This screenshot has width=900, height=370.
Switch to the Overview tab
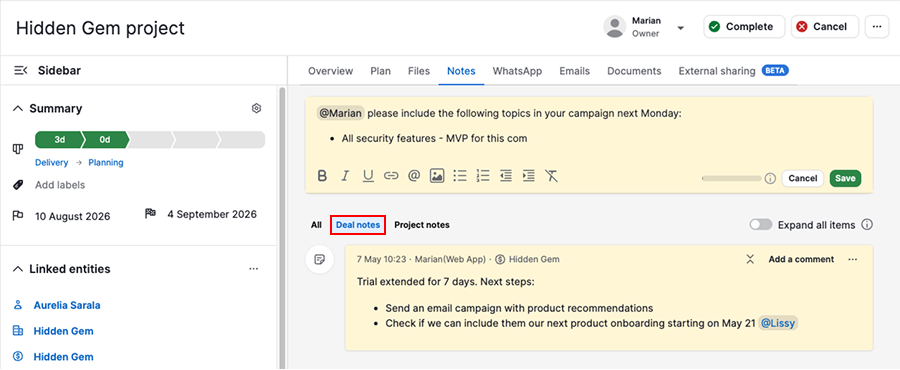331,71
